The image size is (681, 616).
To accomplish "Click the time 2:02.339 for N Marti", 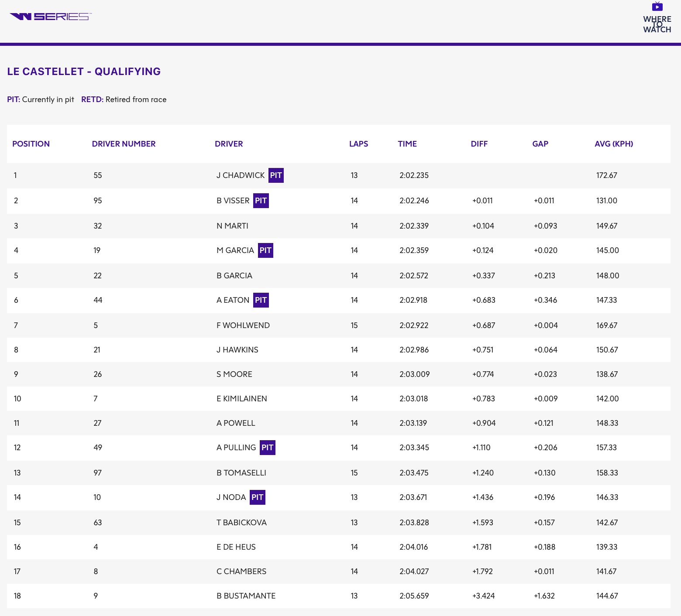I will tap(414, 226).
